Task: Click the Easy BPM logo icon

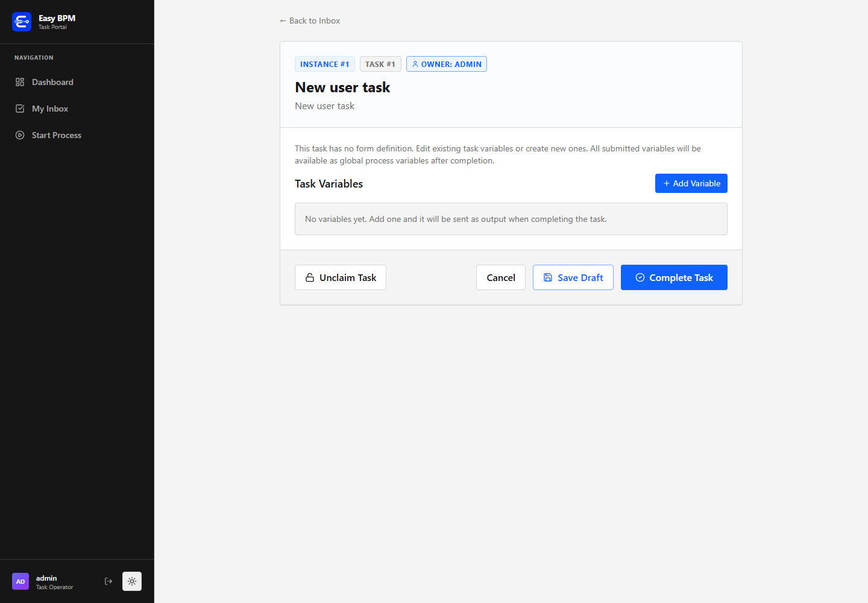Action: [22, 22]
